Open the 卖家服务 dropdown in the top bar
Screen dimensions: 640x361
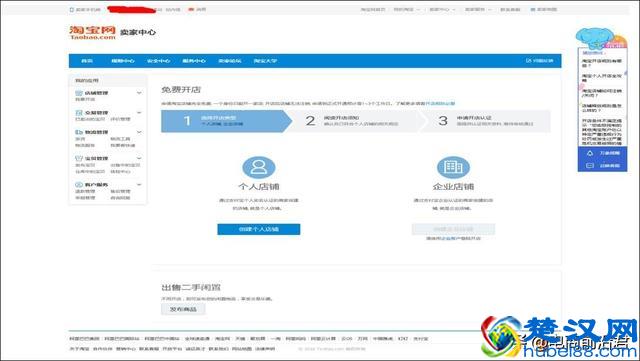click(478, 9)
